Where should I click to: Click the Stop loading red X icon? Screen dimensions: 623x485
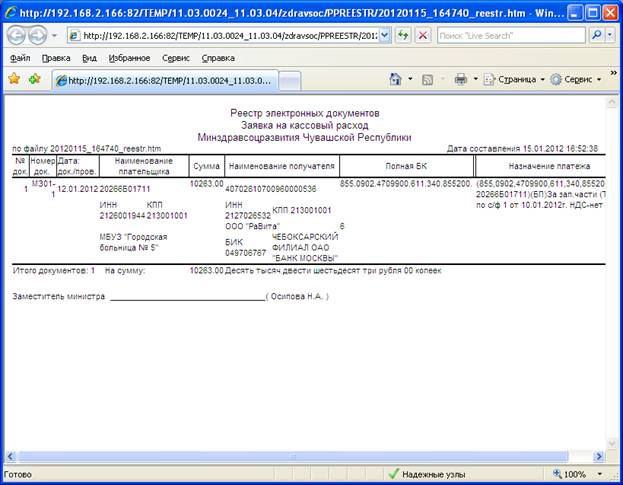[423, 34]
